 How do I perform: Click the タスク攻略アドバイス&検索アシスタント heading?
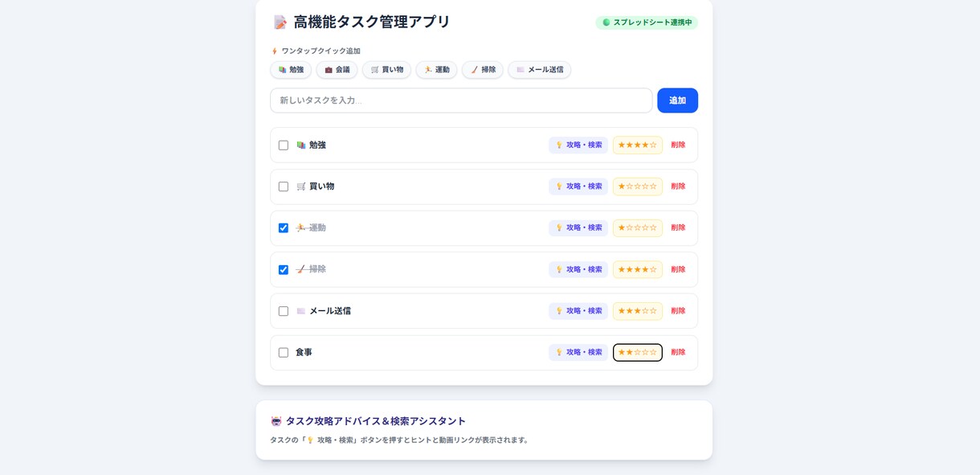coord(376,421)
